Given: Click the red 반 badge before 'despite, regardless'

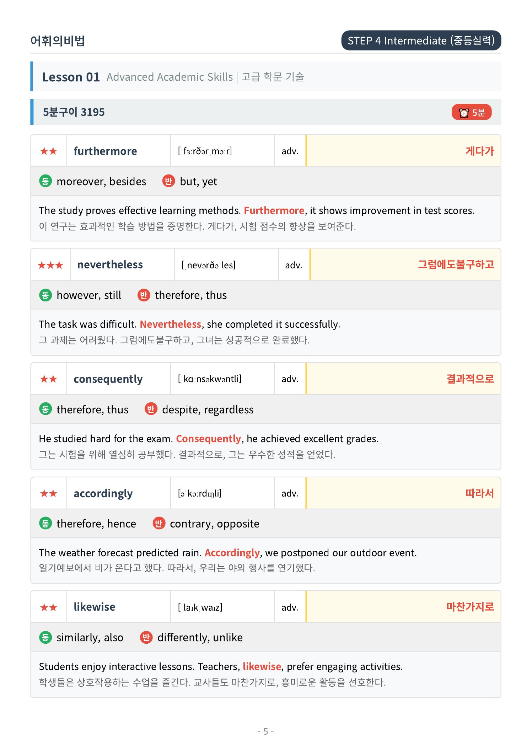Looking at the screenshot, I should click(x=151, y=409).
